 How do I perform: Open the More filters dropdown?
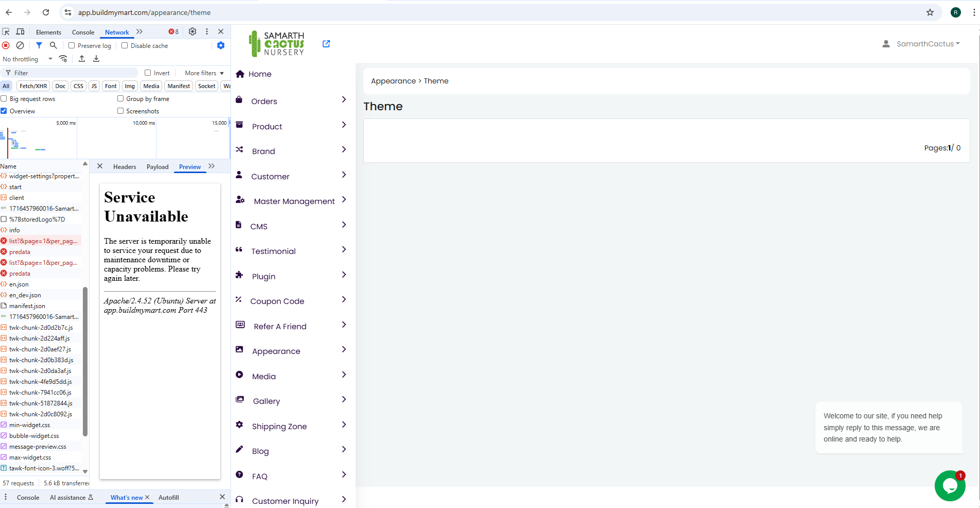click(x=204, y=73)
